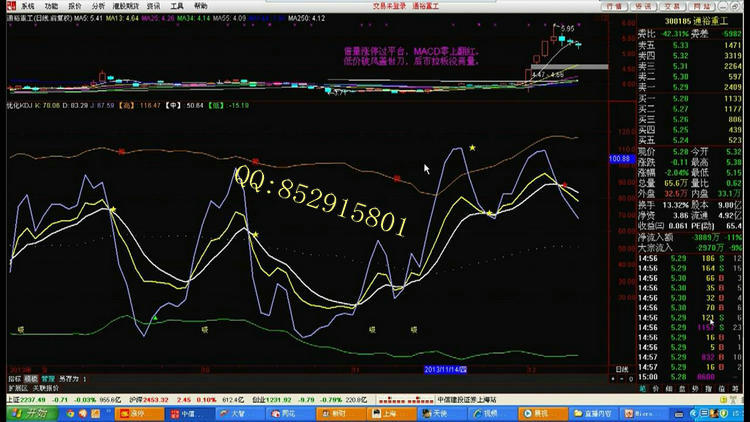
Task: Click the 日线 period selector
Action: (621, 369)
